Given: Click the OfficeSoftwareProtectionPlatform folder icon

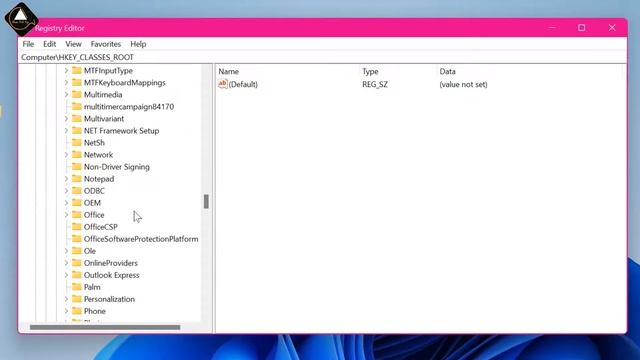Looking at the screenshot, I should [77, 239].
